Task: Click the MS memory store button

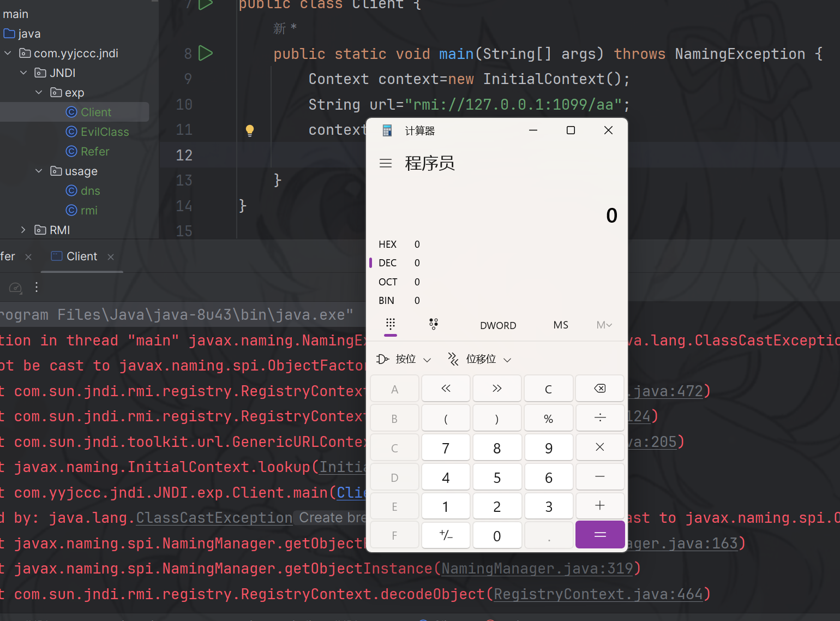Action: [560, 325]
